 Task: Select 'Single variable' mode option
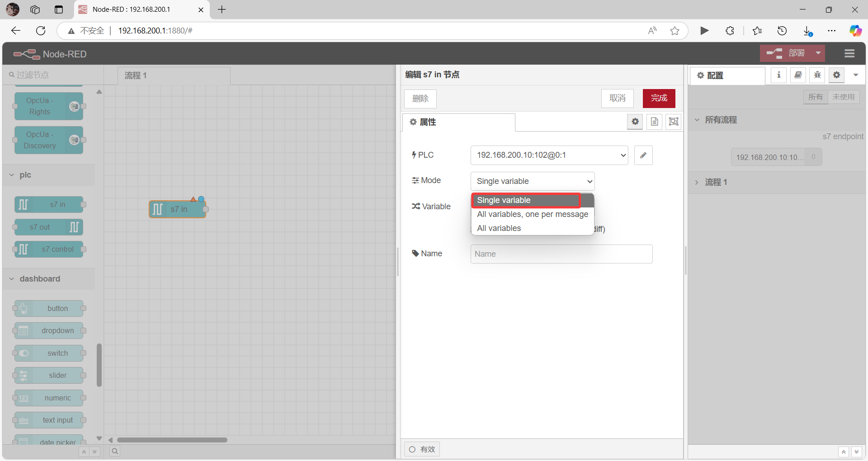click(x=533, y=200)
